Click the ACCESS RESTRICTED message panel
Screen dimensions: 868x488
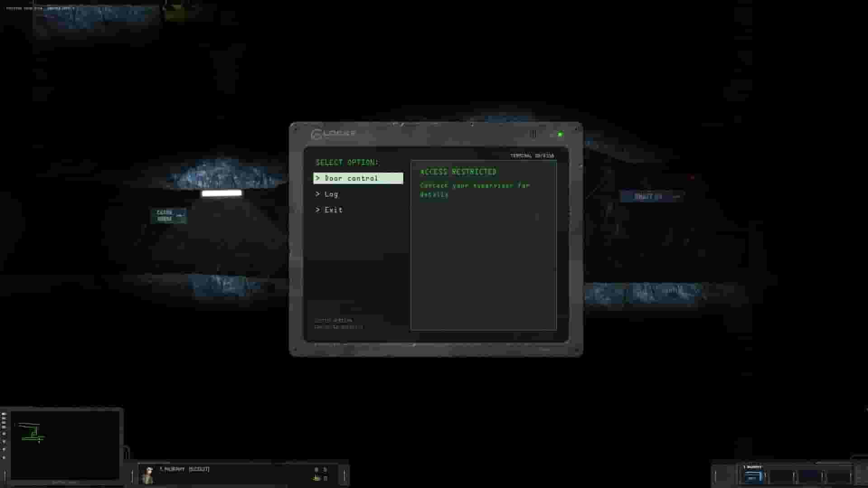pyautogui.click(x=458, y=172)
